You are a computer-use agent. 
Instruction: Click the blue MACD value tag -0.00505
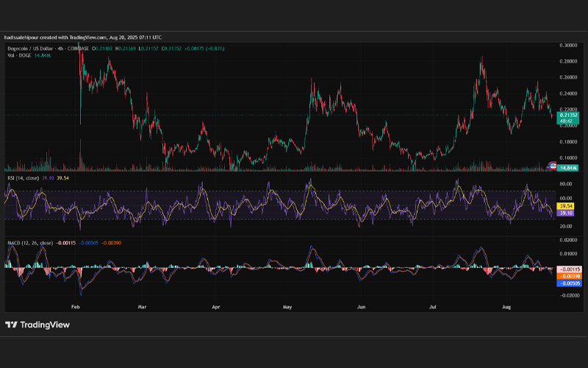pos(570,283)
